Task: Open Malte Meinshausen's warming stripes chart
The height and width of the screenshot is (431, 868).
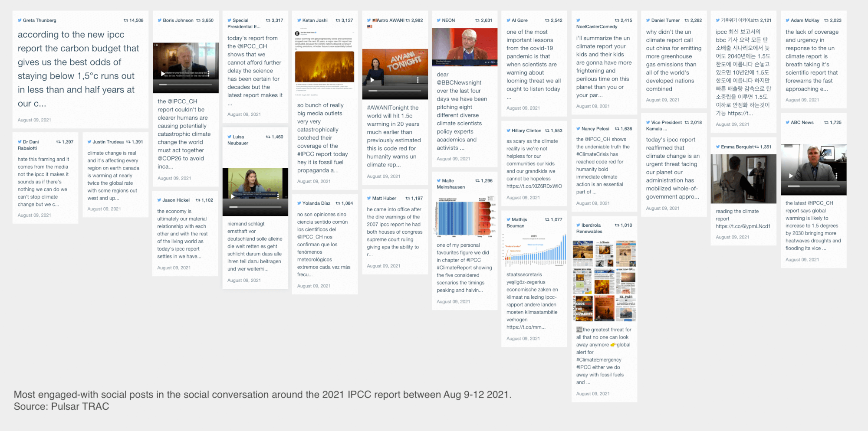Action: [464, 216]
